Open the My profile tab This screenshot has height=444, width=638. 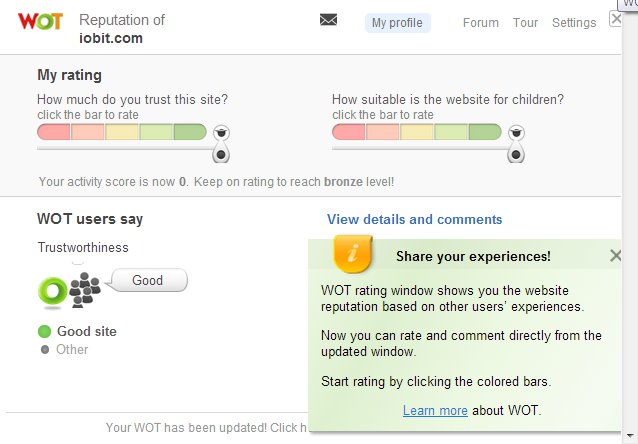pos(397,23)
